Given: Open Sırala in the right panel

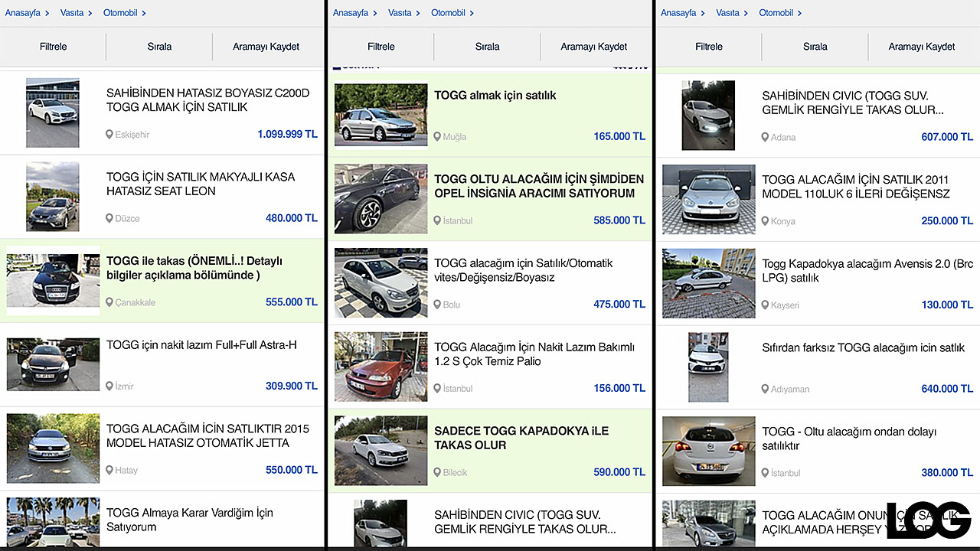Looking at the screenshot, I should (815, 47).
